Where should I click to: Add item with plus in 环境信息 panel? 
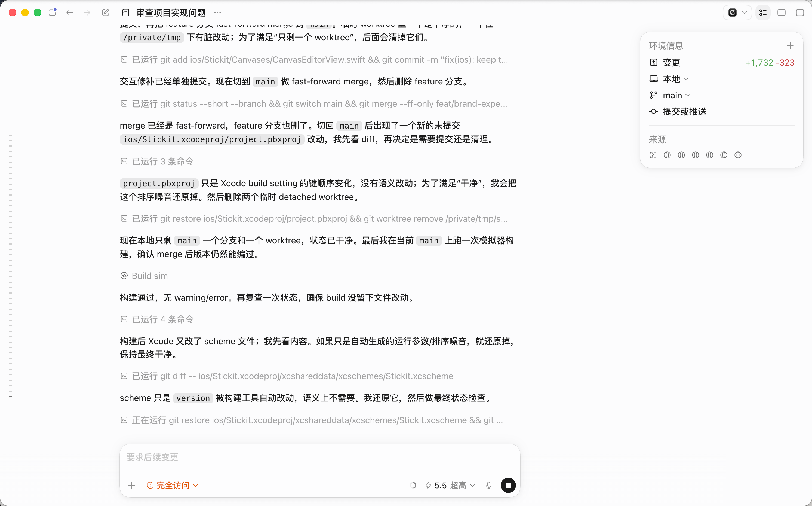pyautogui.click(x=790, y=45)
